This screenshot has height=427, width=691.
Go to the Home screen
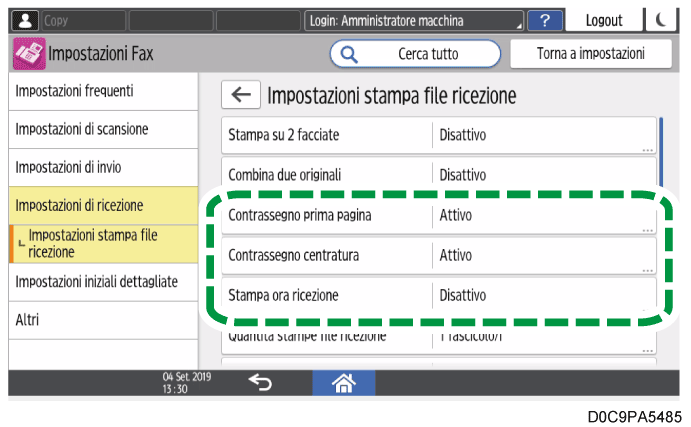344,382
